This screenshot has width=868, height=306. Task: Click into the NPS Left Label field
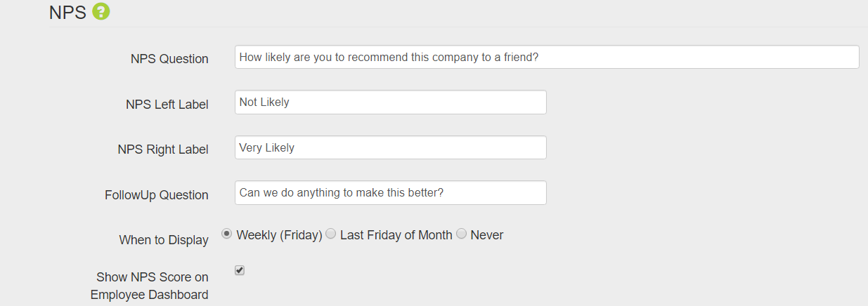coord(391,102)
